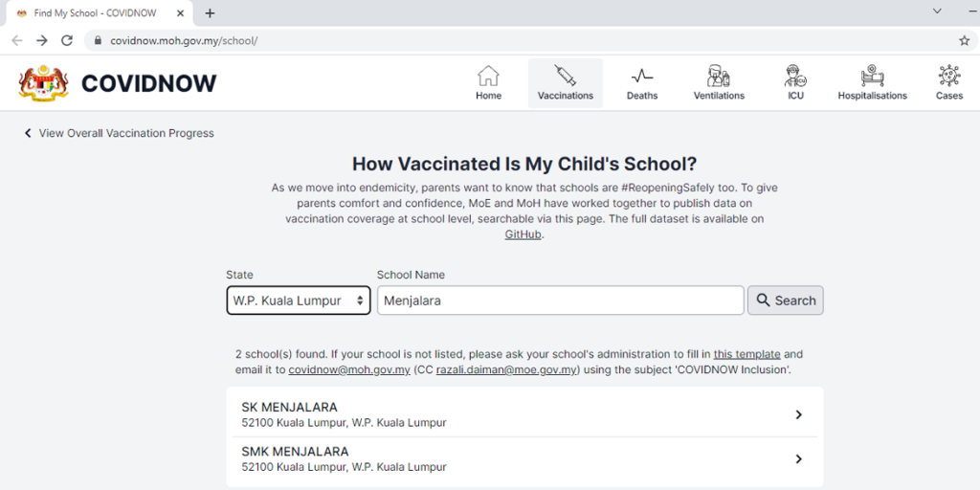The image size is (980, 490).
Task: Click the Search button
Action: click(786, 301)
